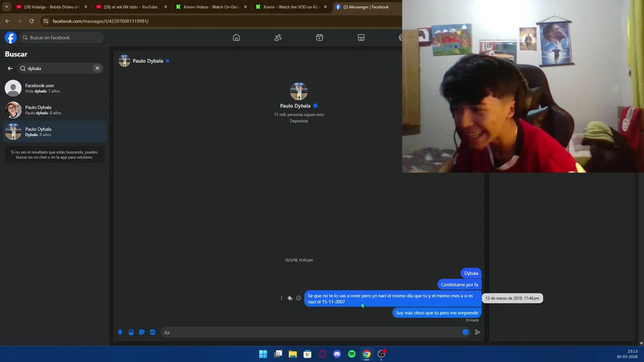Click the 'Contéstame por fa' message bubble

(x=459, y=285)
